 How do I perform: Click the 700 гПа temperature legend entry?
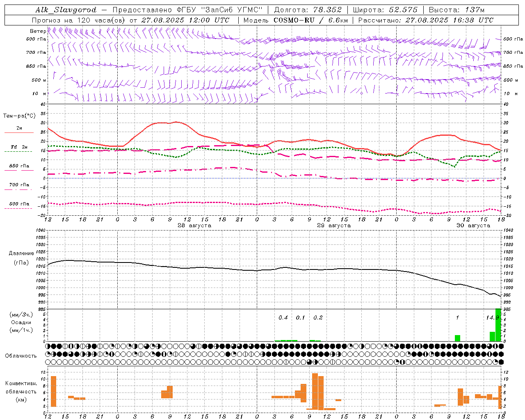[x=19, y=185]
